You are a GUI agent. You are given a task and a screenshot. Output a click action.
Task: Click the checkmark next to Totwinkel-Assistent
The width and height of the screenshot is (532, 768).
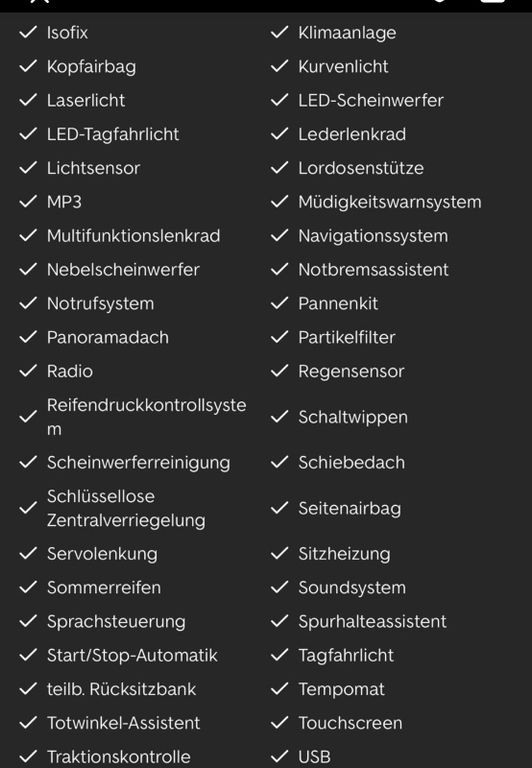(x=28, y=722)
